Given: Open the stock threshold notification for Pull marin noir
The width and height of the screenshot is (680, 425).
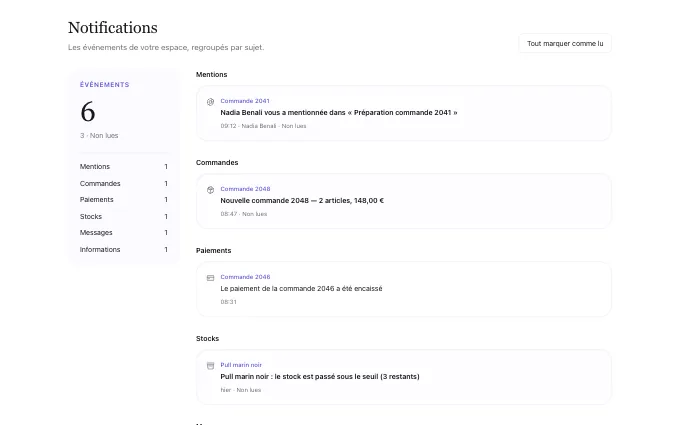Looking at the screenshot, I should point(404,377).
